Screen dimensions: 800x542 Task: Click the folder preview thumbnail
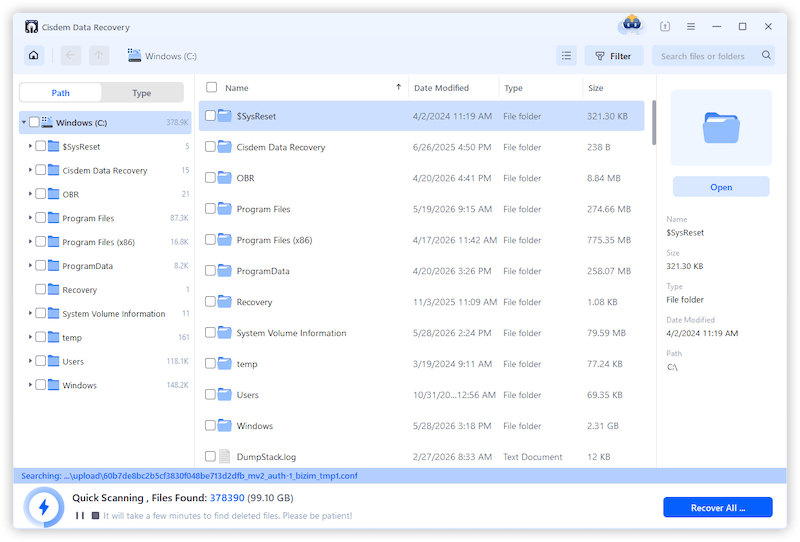point(721,128)
